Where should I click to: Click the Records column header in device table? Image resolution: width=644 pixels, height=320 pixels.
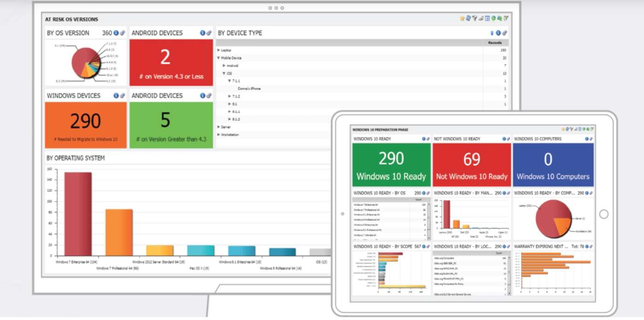[x=494, y=43]
